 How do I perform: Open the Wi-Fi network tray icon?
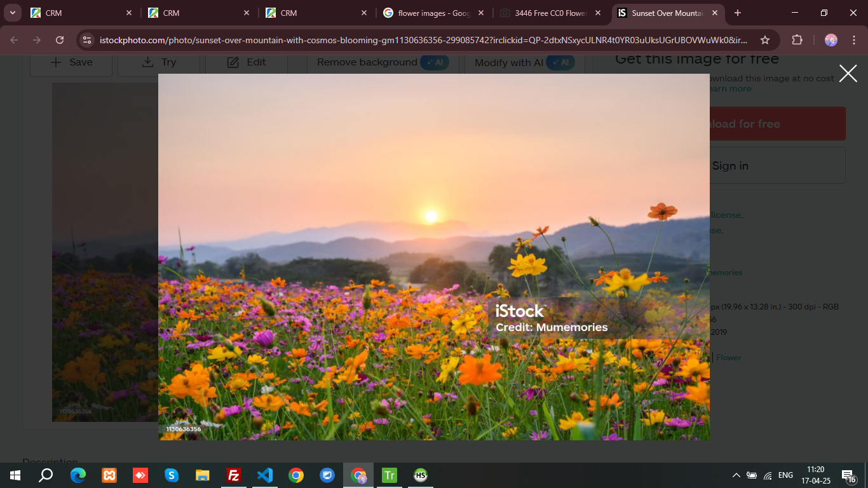[768, 475]
